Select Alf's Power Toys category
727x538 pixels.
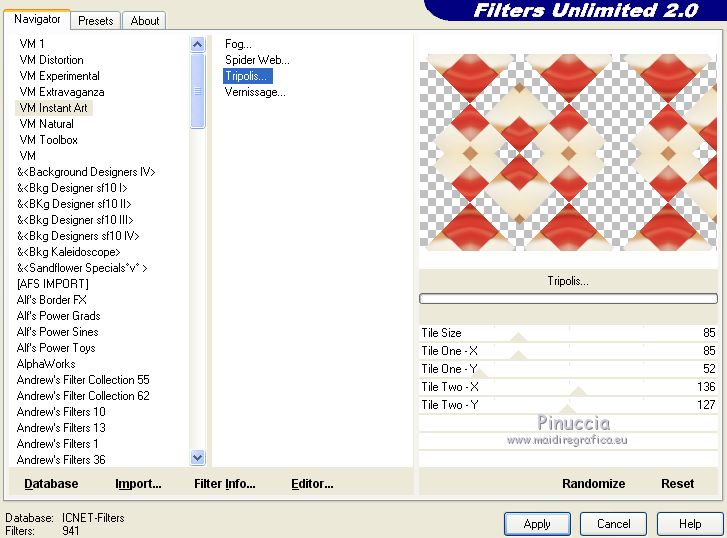(x=56, y=348)
